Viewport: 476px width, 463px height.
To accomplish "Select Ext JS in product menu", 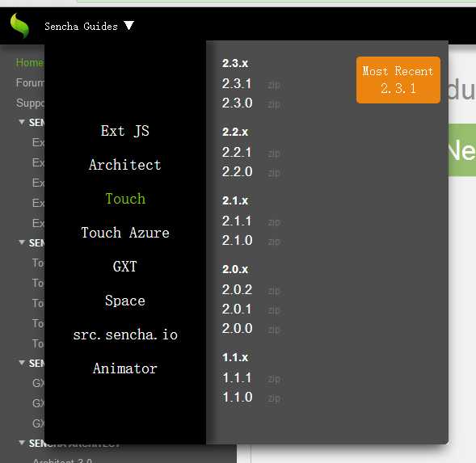I will coord(125,131).
